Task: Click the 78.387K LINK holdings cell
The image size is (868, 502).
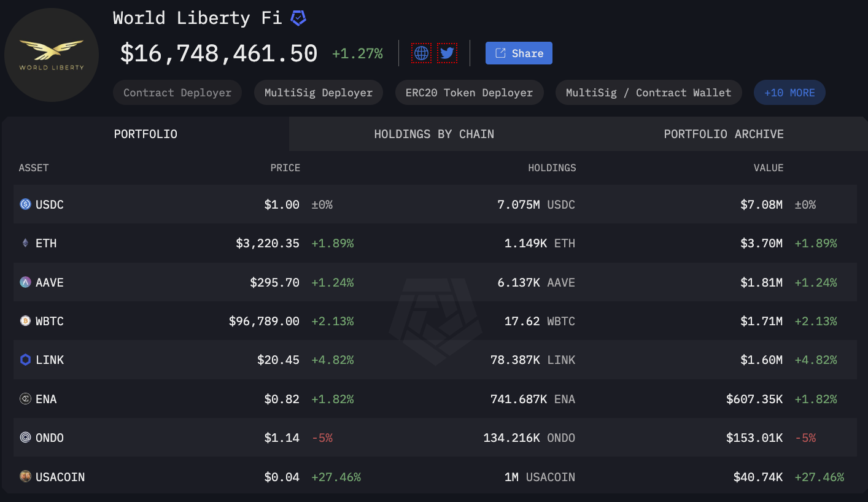Action: [x=533, y=360]
